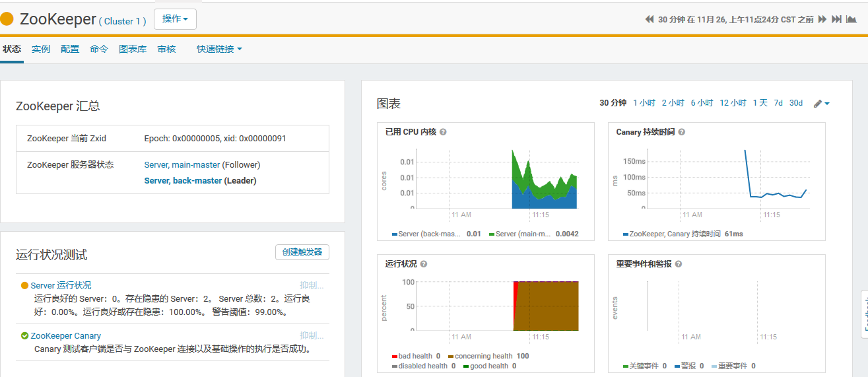Open the time range selector 30 分钟 text
The height and width of the screenshot is (377, 868).
pos(736,20)
